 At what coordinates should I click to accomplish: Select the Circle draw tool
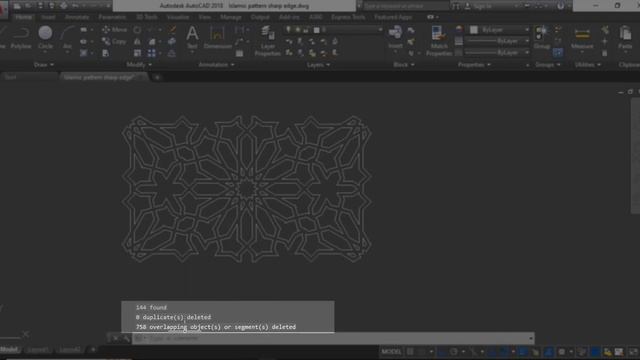pos(45,38)
